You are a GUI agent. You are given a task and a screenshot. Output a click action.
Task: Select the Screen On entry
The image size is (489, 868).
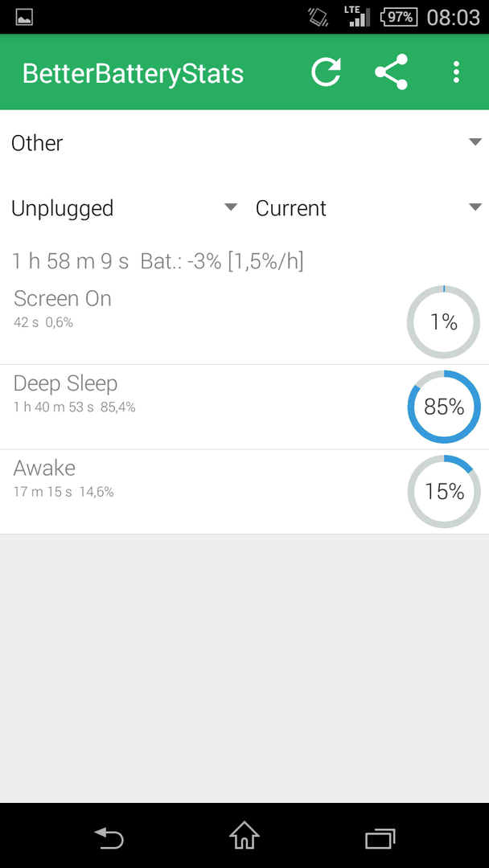(244, 321)
